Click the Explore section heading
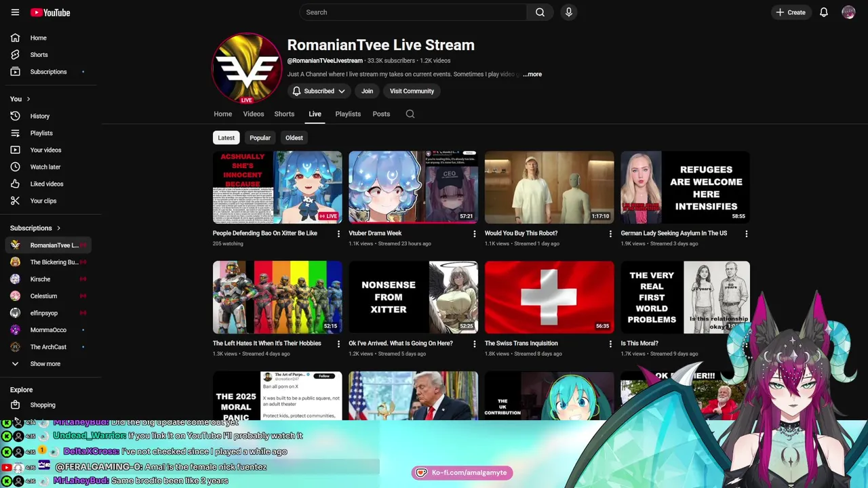Screen dimensions: 868x488 (x=21, y=390)
